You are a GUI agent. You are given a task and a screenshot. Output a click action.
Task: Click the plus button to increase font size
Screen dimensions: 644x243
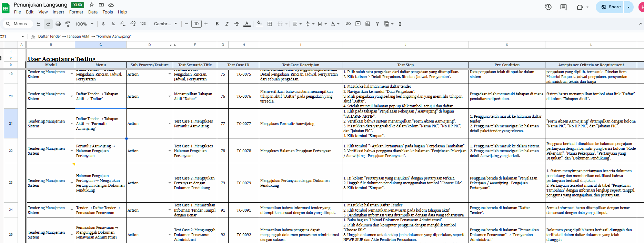click(x=206, y=24)
